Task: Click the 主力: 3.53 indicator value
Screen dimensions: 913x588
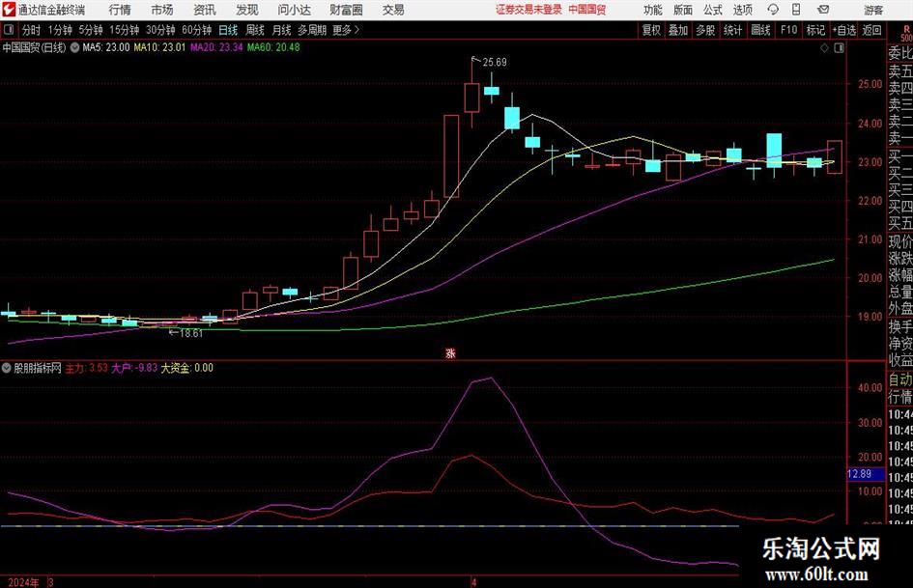Action: click(x=87, y=368)
